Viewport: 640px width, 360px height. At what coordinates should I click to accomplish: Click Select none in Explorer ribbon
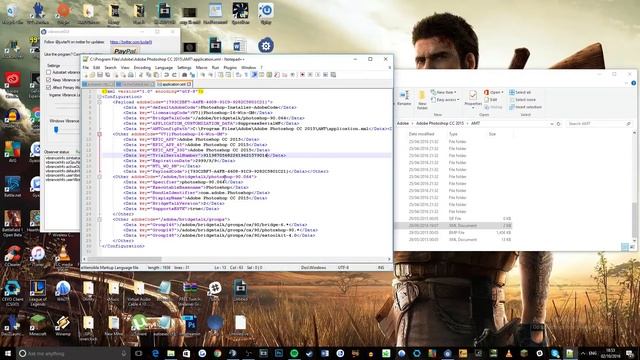[522, 100]
